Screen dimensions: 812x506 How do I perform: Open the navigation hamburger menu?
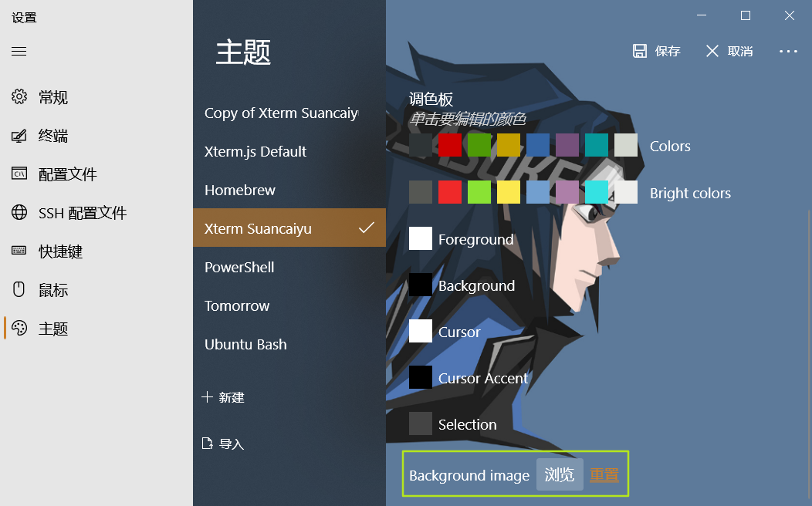point(19,51)
